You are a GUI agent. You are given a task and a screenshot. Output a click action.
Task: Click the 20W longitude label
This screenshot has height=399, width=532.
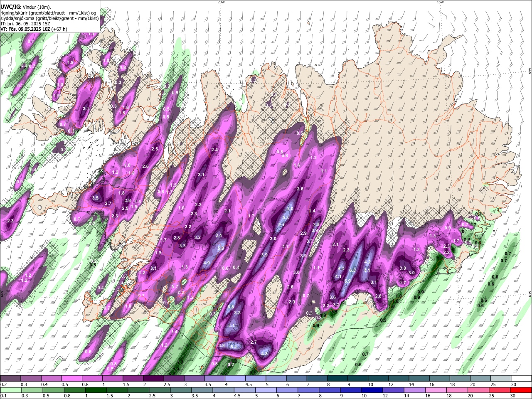pos(221,2)
